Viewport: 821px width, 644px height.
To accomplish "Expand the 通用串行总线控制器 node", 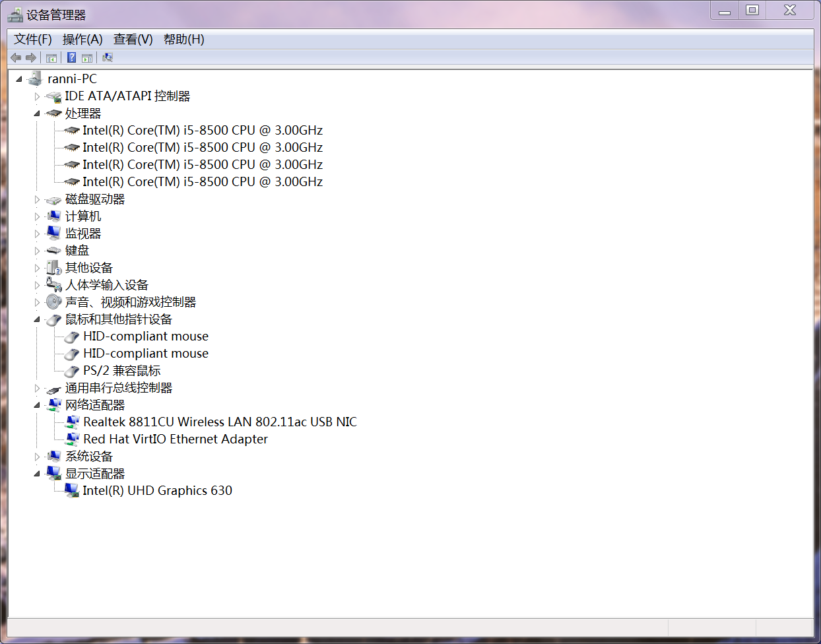I will tap(37, 388).
